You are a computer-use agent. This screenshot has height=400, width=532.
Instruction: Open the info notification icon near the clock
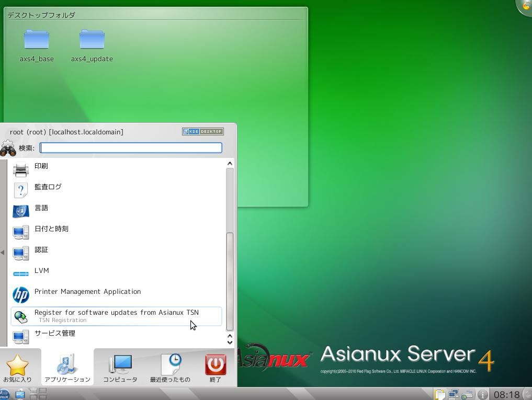point(482,394)
